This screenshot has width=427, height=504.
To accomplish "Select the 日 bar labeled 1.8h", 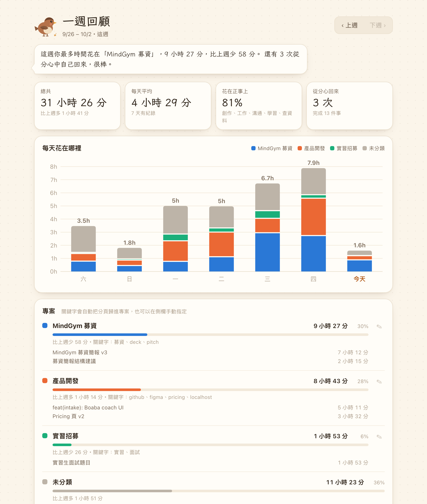I will click(x=130, y=260).
